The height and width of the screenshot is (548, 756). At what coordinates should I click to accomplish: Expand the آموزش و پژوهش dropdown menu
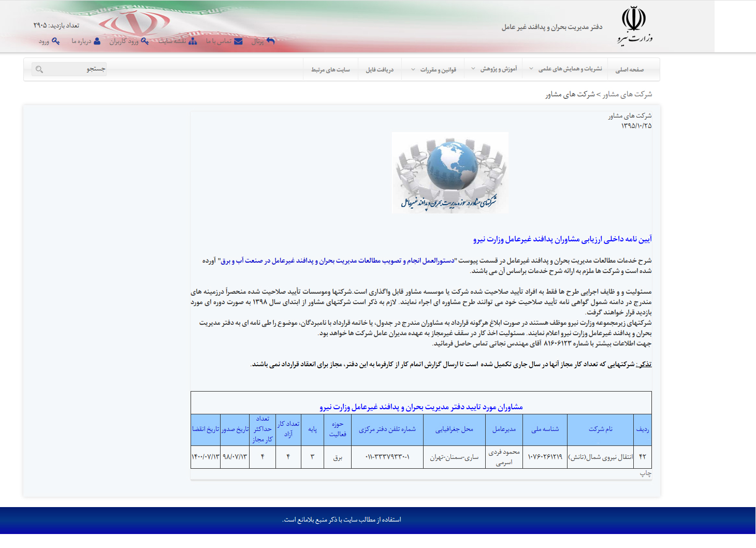click(493, 69)
